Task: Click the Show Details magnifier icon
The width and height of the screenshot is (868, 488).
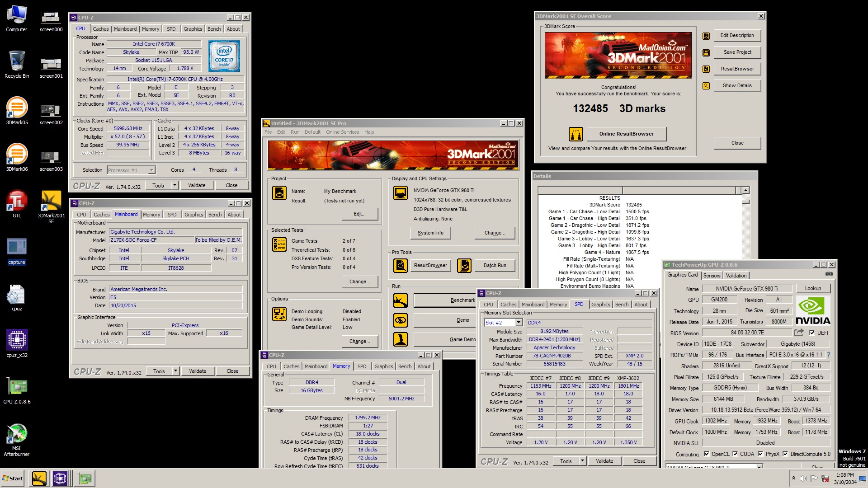Action: point(706,86)
